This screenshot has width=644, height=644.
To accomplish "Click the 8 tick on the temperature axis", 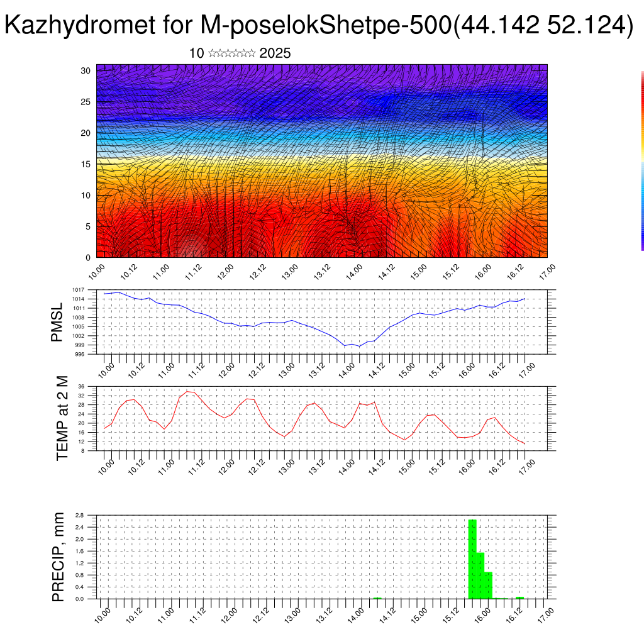I will point(82,451).
